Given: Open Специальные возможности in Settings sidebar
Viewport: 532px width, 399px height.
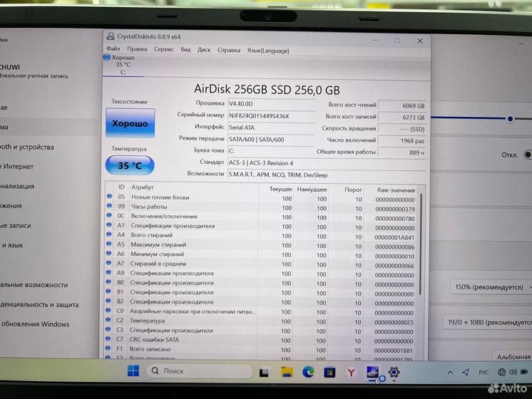Looking at the screenshot, I should tap(34, 285).
